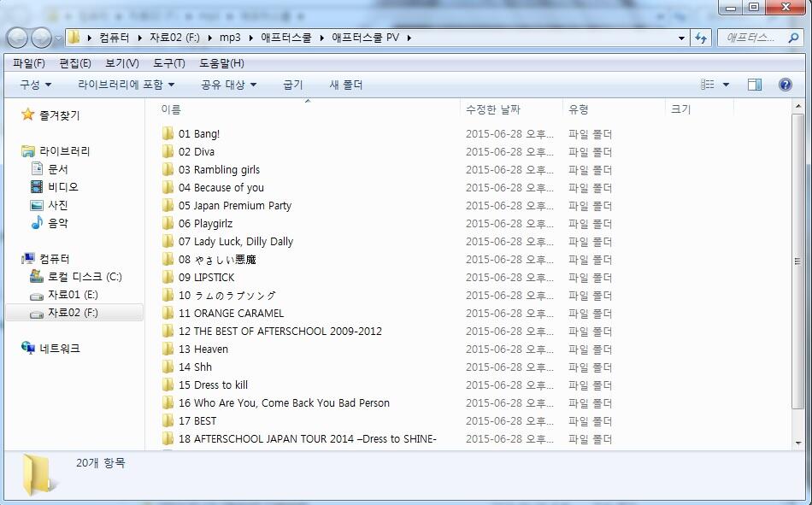Open the recent pages dropdown next to Forward
Screen dimensions: 812x505
coord(58,38)
